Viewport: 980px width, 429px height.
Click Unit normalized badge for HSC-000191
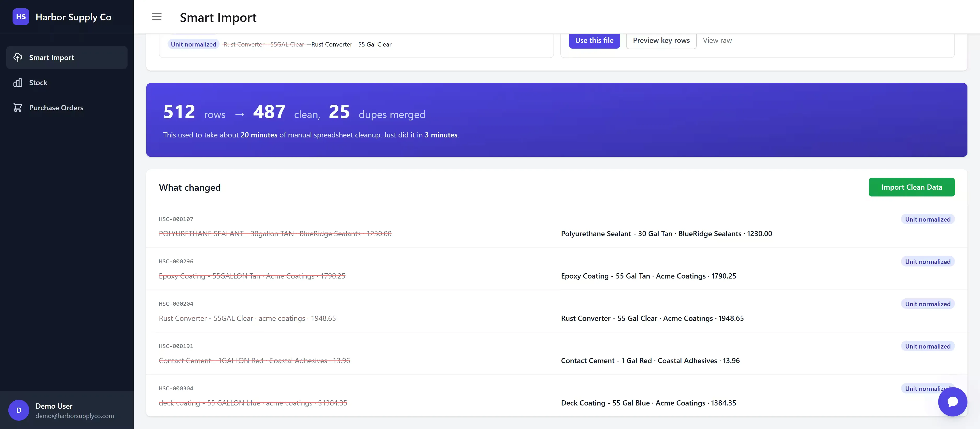[927, 346]
